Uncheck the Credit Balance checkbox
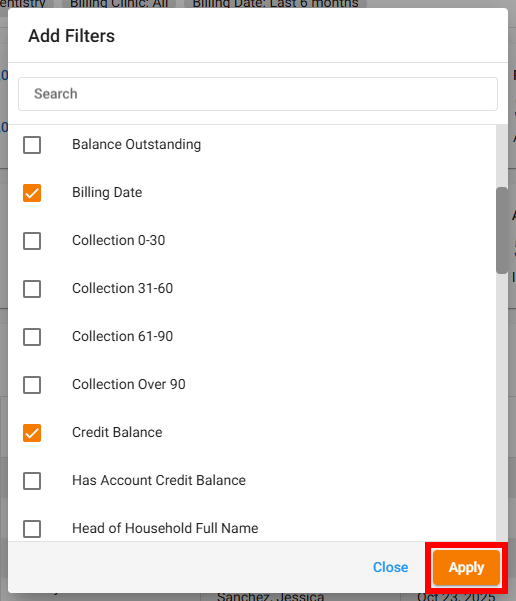Viewport: 516px width, 601px height. pyautogui.click(x=32, y=433)
